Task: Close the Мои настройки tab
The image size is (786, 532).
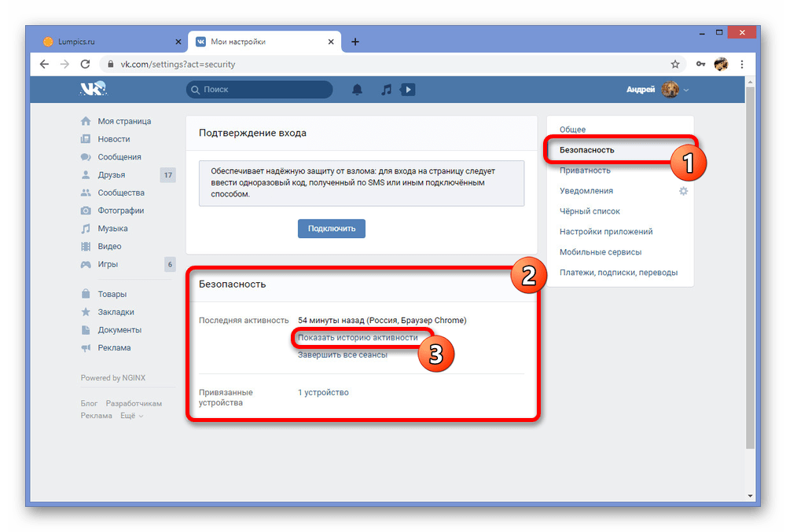Action: pyautogui.click(x=331, y=42)
